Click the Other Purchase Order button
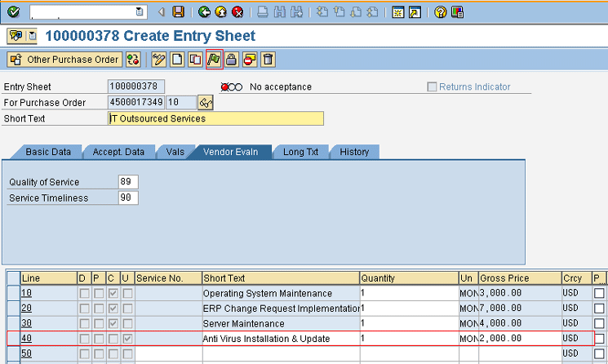This screenshot has width=608, height=364. pyautogui.click(x=64, y=60)
